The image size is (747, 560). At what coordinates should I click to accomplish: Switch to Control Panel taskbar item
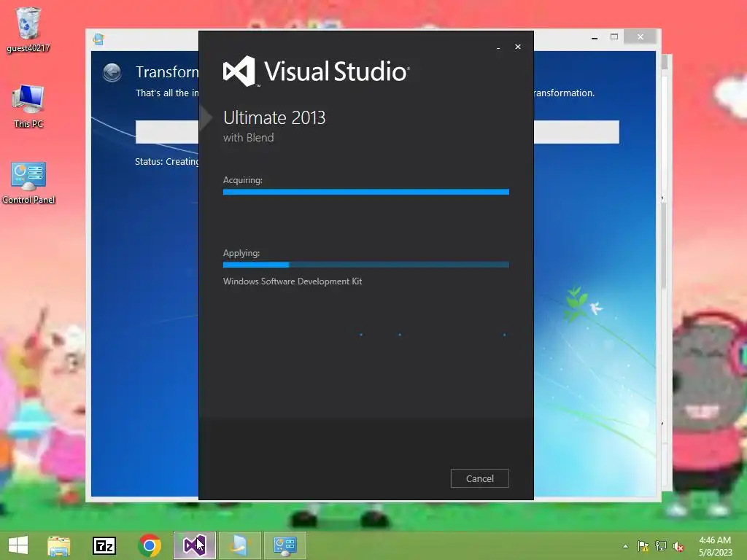[x=285, y=545]
